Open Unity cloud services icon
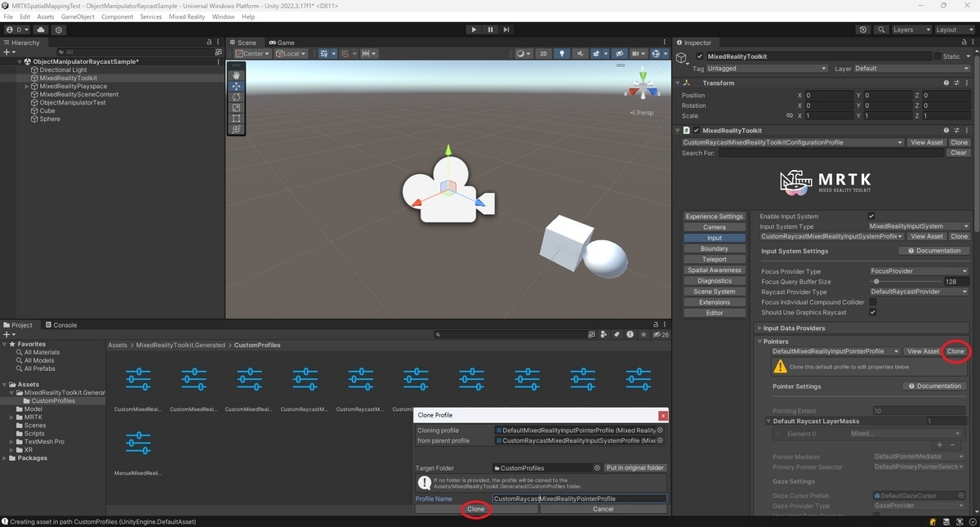The width and height of the screenshot is (980, 527). (x=40, y=29)
